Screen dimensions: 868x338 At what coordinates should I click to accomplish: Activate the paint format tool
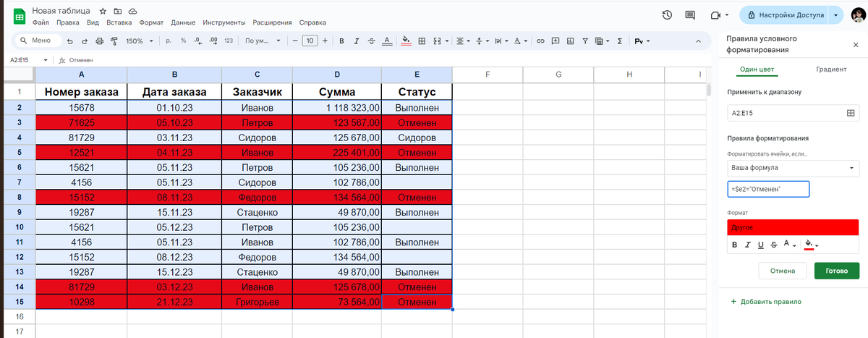(x=113, y=41)
